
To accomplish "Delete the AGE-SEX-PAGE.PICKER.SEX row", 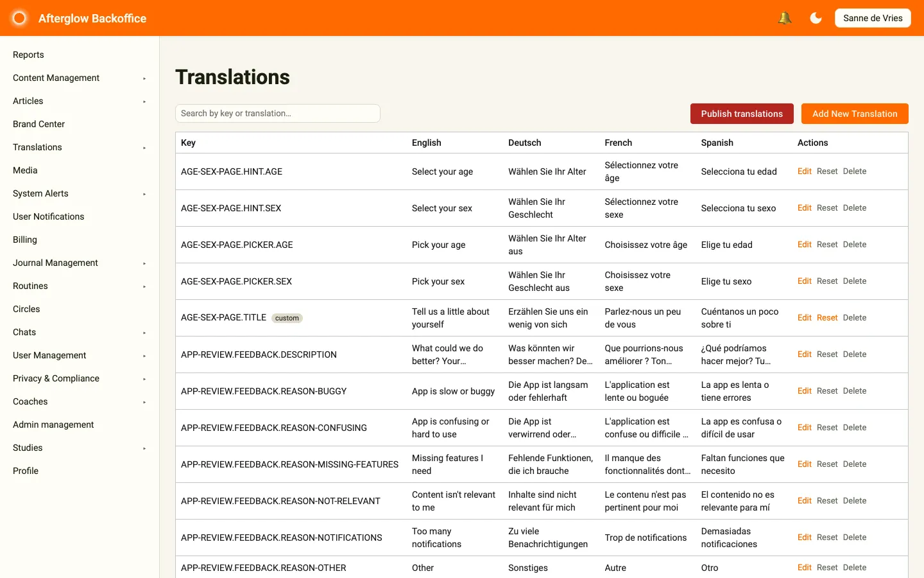I will (x=855, y=281).
